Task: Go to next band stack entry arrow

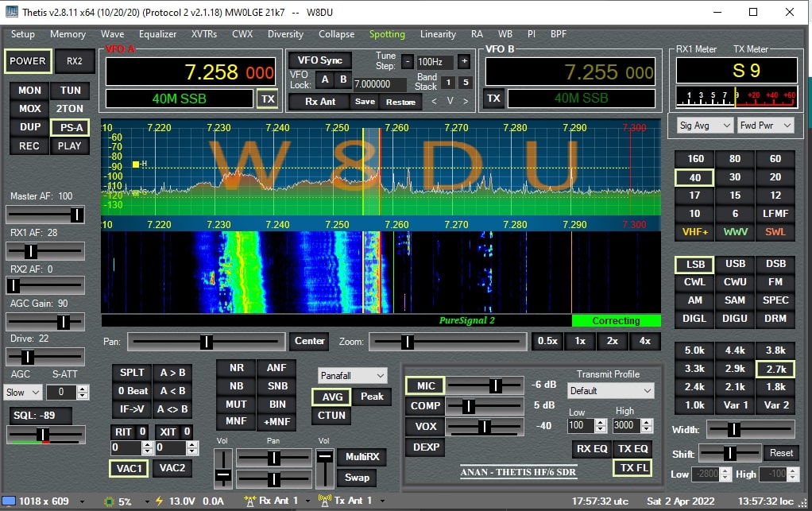Action: pyautogui.click(x=466, y=102)
